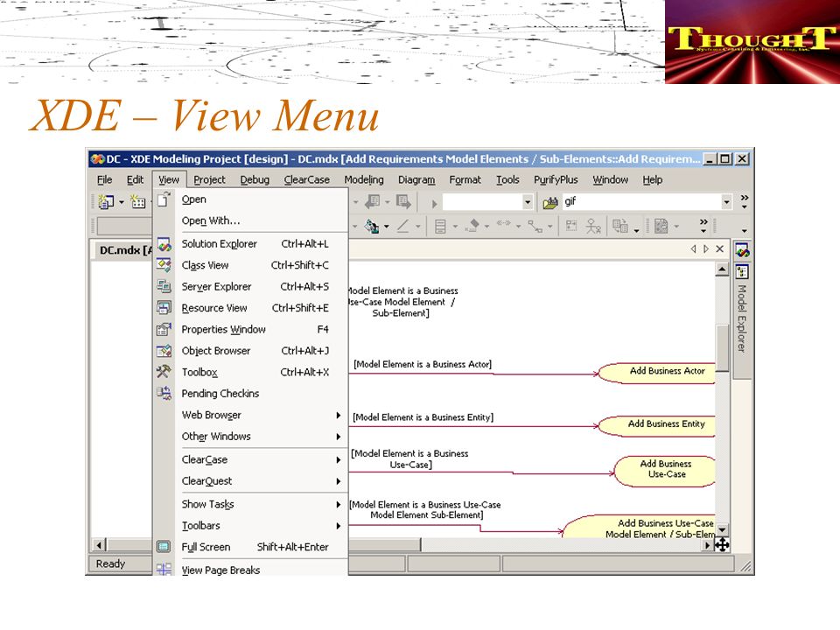Viewport: 840px width, 630px height.
Task: Click the Ready status bar text
Action: point(110,563)
